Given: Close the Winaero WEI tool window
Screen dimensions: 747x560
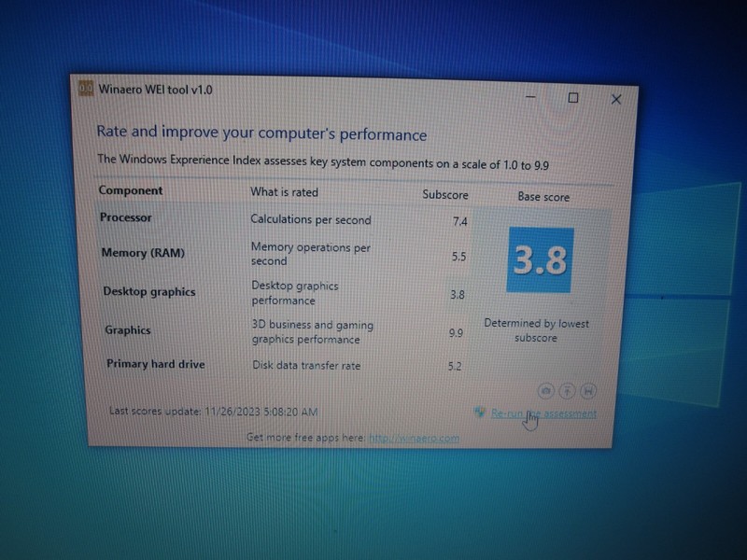Looking at the screenshot, I should 616,99.
